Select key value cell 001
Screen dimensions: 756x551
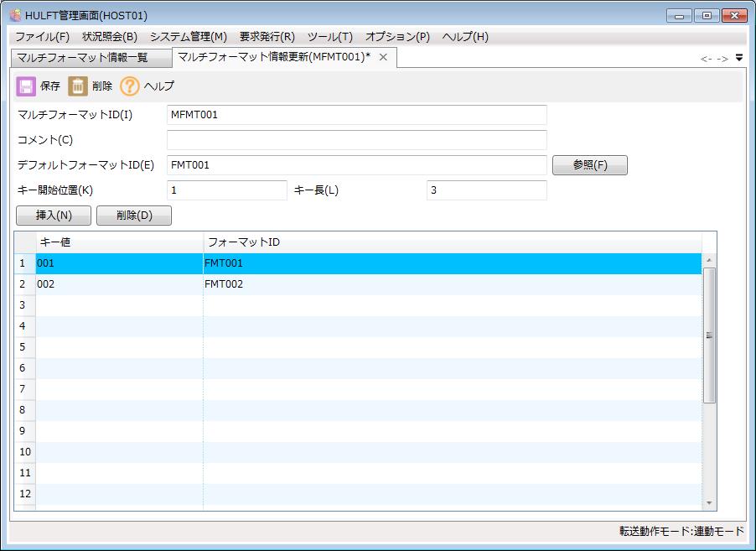coord(120,263)
